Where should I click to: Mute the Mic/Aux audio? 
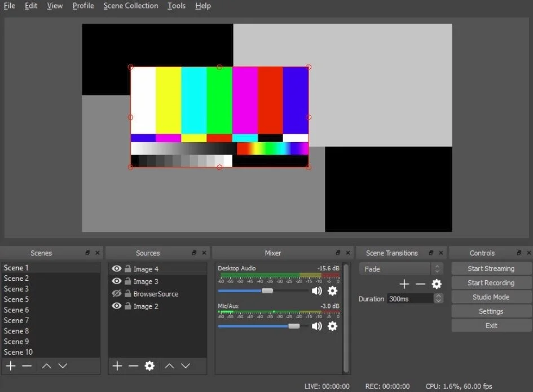[316, 326]
